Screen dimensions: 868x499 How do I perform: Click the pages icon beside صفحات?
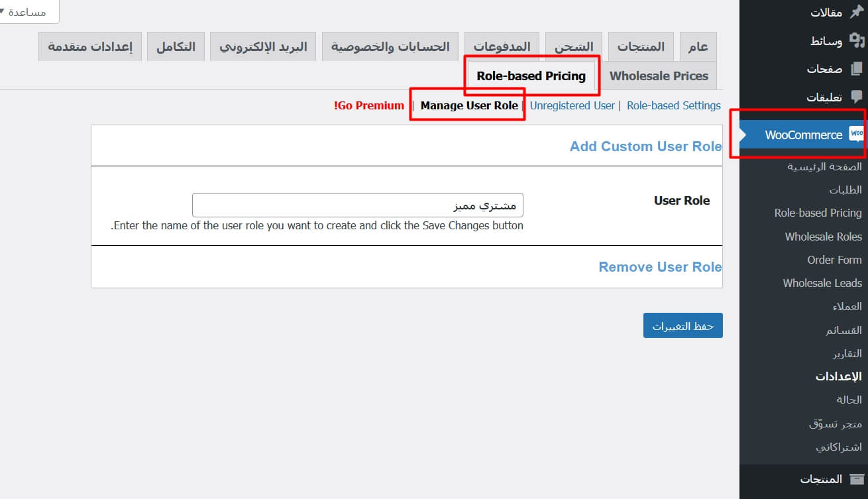(x=857, y=69)
